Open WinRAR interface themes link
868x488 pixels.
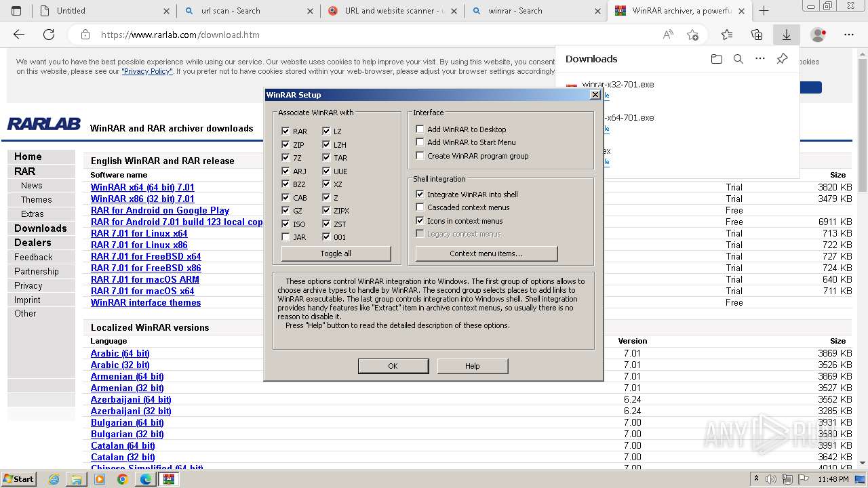tap(146, 302)
